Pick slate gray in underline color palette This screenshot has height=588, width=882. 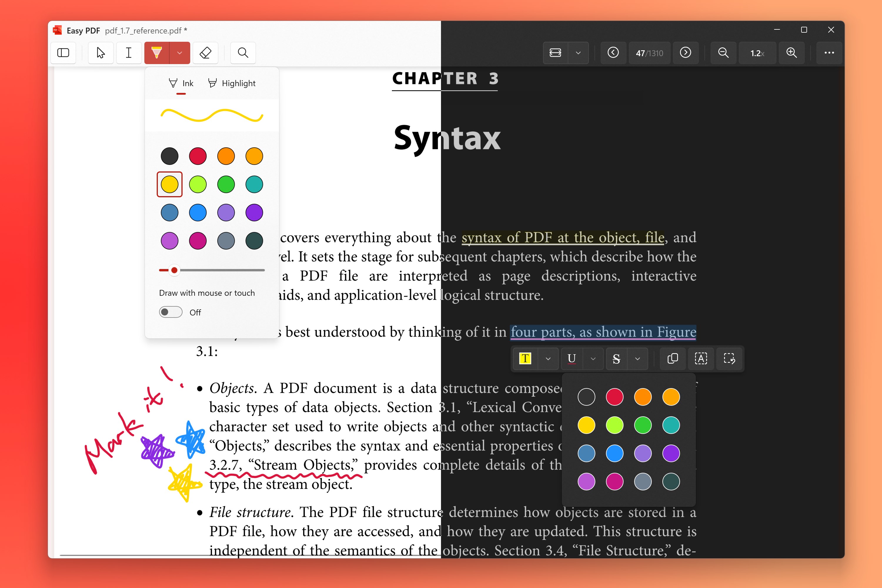pos(643,482)
